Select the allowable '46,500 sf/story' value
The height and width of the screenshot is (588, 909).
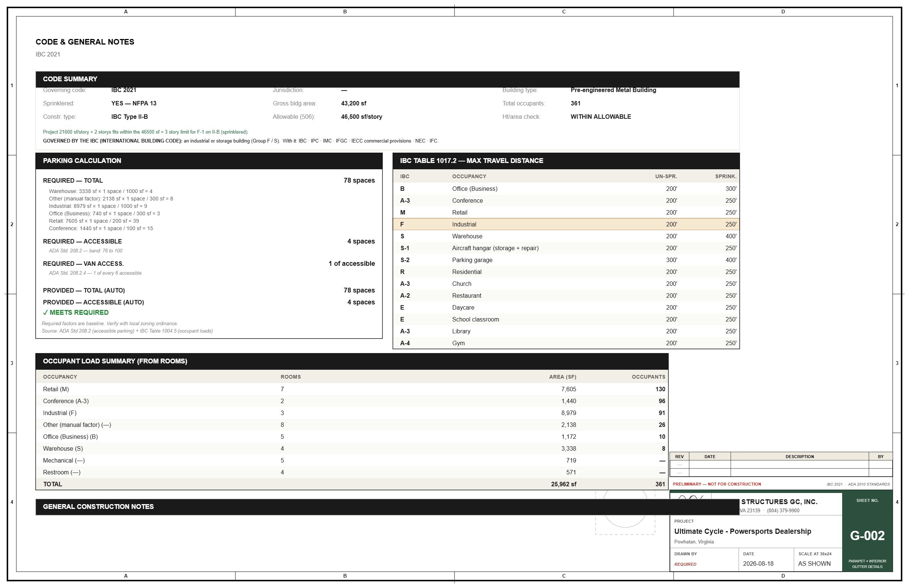coord(361,117)
